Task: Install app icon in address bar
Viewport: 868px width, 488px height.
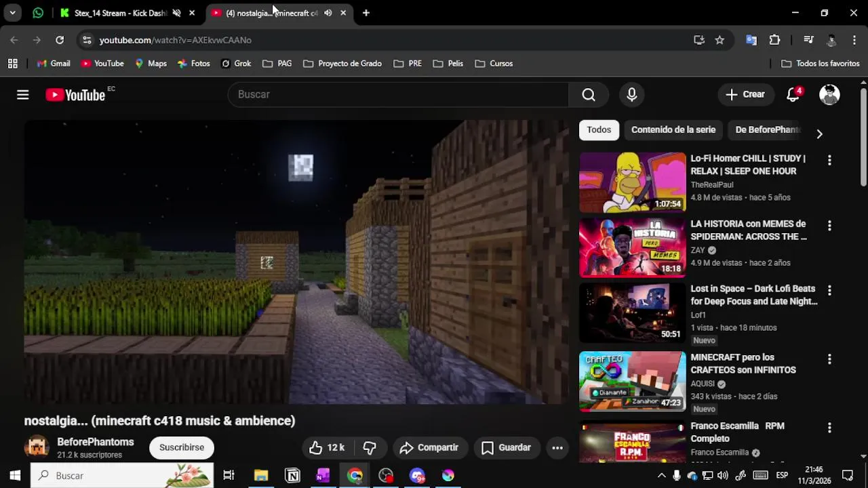Action: [x=699, y=40]
